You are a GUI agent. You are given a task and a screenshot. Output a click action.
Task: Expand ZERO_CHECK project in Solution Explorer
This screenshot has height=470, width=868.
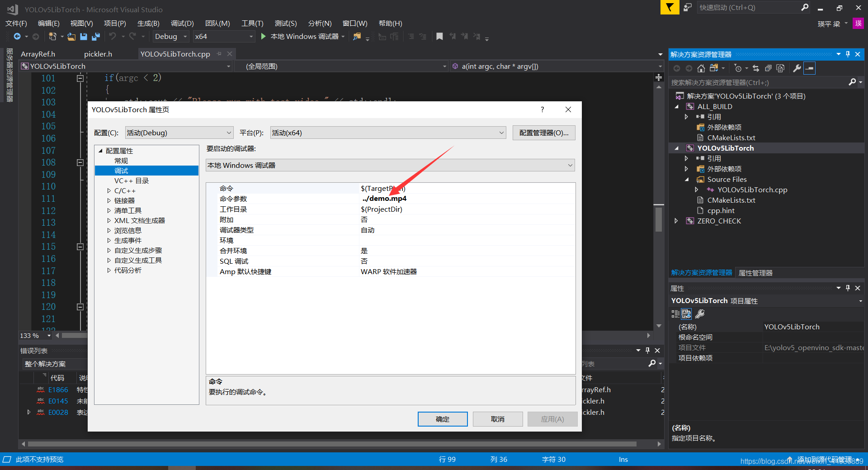pyautogui.click(x=676, y=221)
